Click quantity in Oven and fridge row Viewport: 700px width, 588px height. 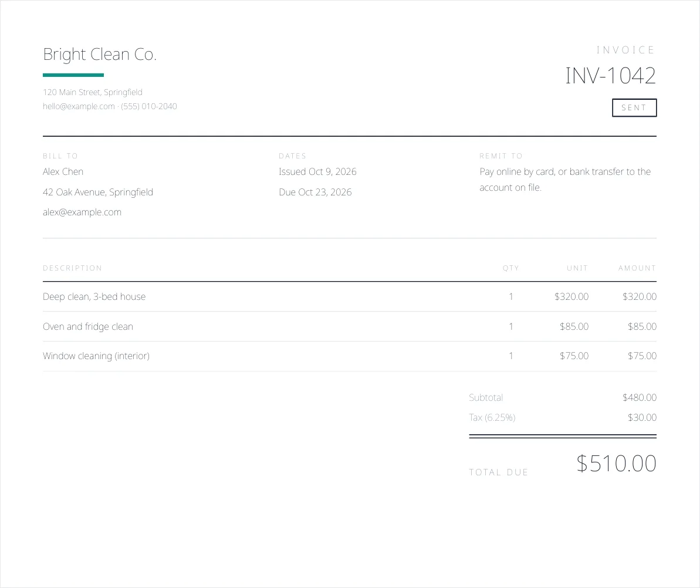tap(510, 326)
